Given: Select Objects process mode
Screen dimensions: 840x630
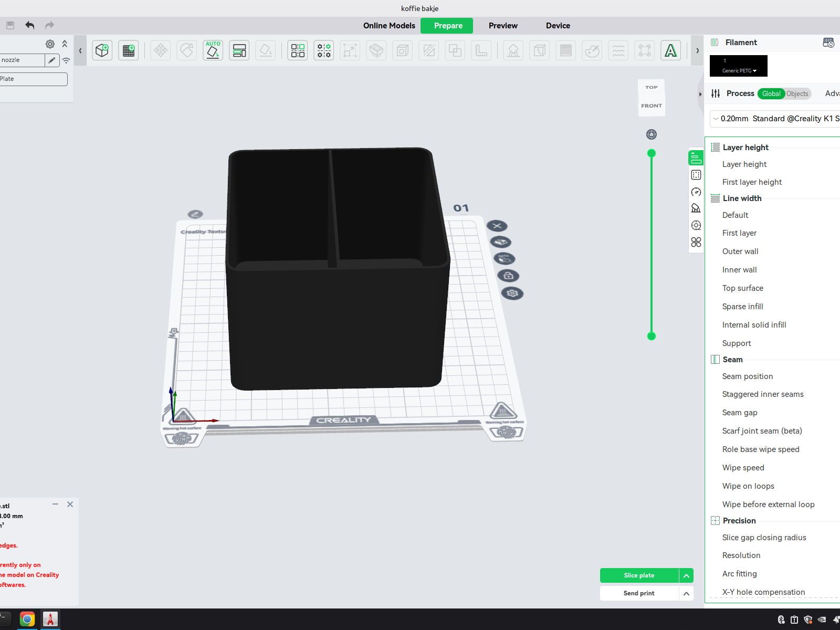Looking at the screenshot, I should point(797,94).
